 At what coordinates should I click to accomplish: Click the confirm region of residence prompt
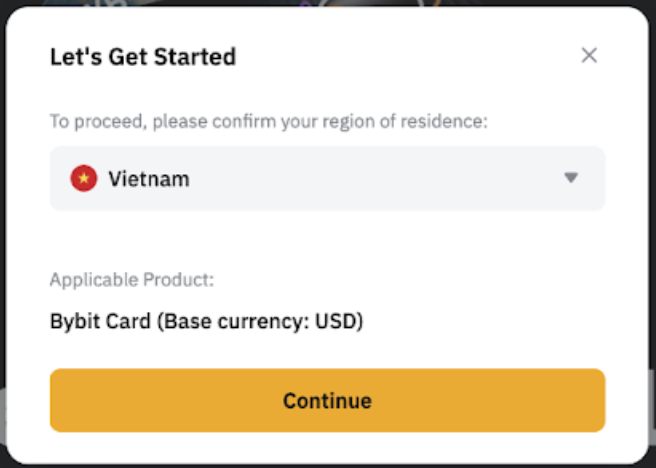point(268,121)
